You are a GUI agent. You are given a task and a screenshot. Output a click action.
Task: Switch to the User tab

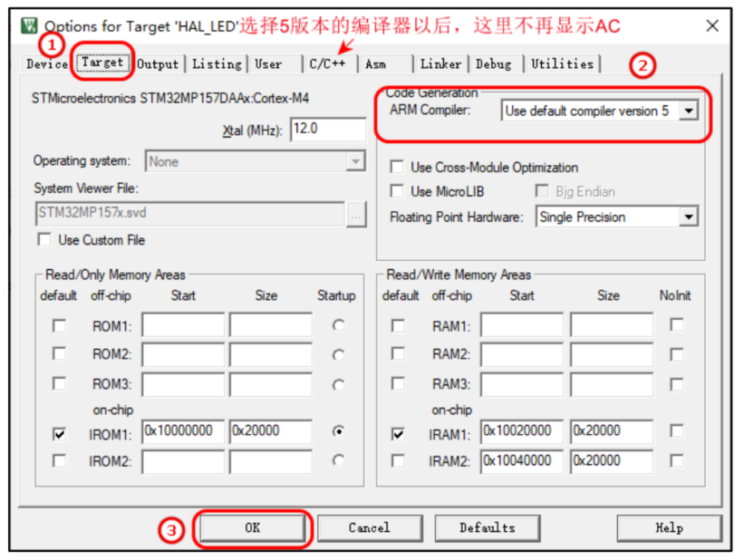[268, 64]
